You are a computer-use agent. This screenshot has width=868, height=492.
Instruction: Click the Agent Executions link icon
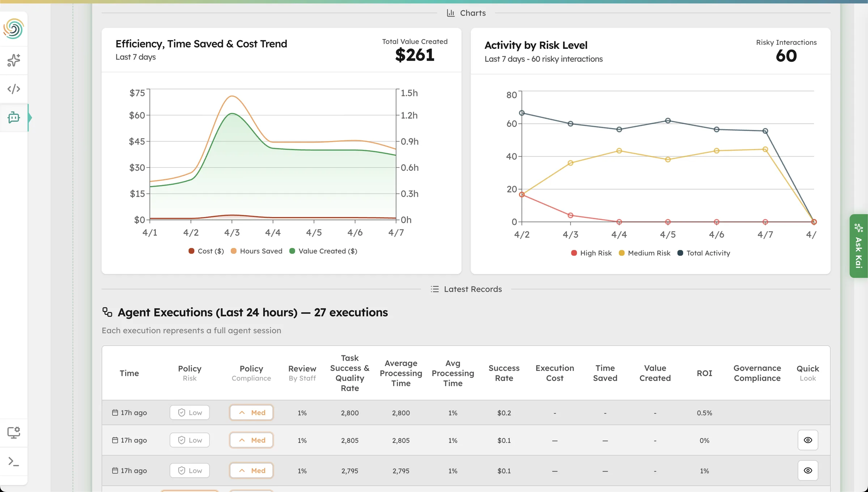coord(107,311)
